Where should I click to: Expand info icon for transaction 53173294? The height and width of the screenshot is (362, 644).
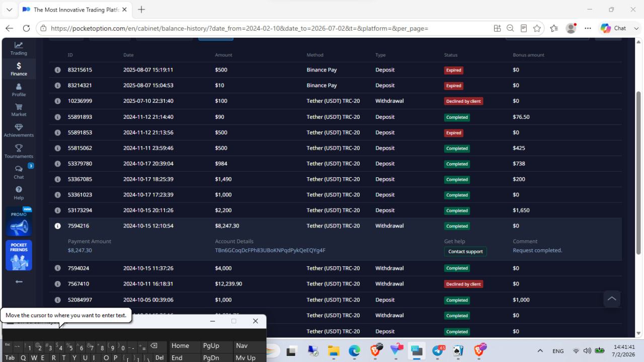coord(57,210)
